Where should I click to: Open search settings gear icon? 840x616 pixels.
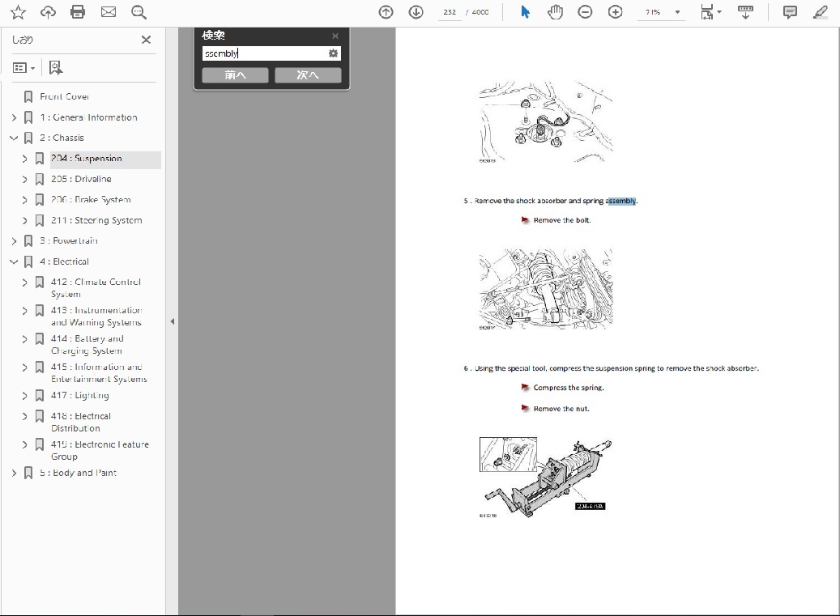pos(333,53)
